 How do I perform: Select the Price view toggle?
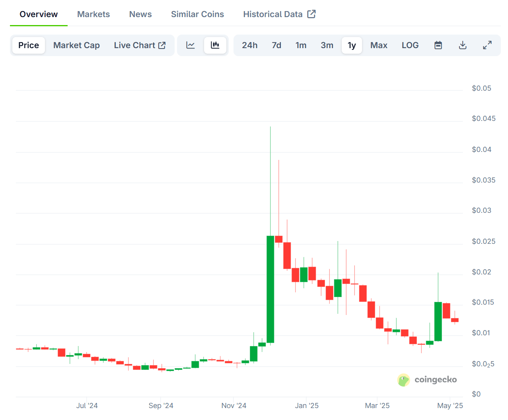[29, 45]
